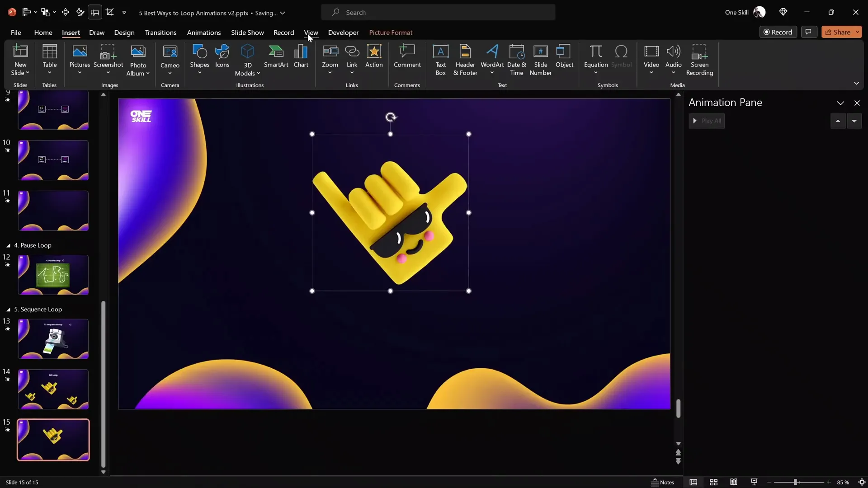Select slide 13 thumbnail
The height and width of the screenshot is (488, 868).
tap(53, 339)
